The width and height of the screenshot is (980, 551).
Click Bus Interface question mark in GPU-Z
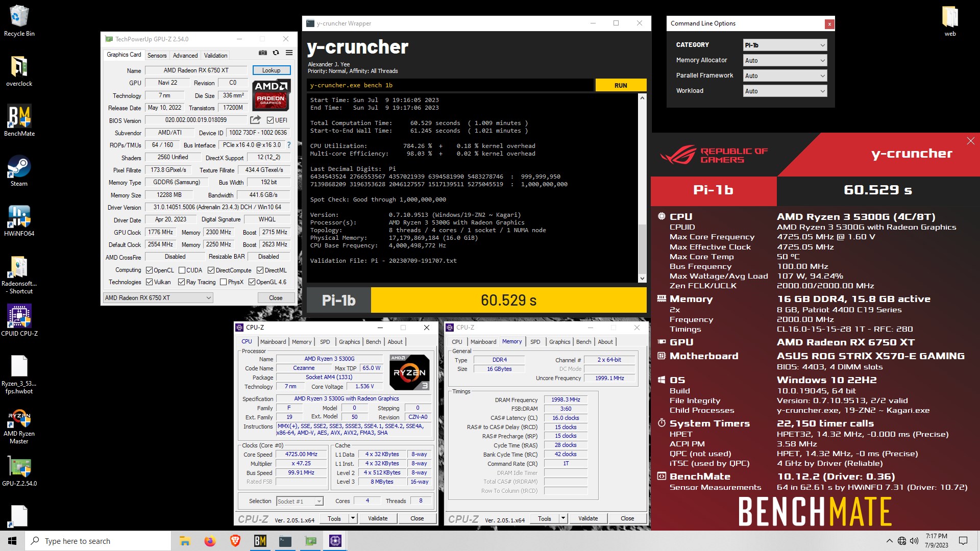289,145
